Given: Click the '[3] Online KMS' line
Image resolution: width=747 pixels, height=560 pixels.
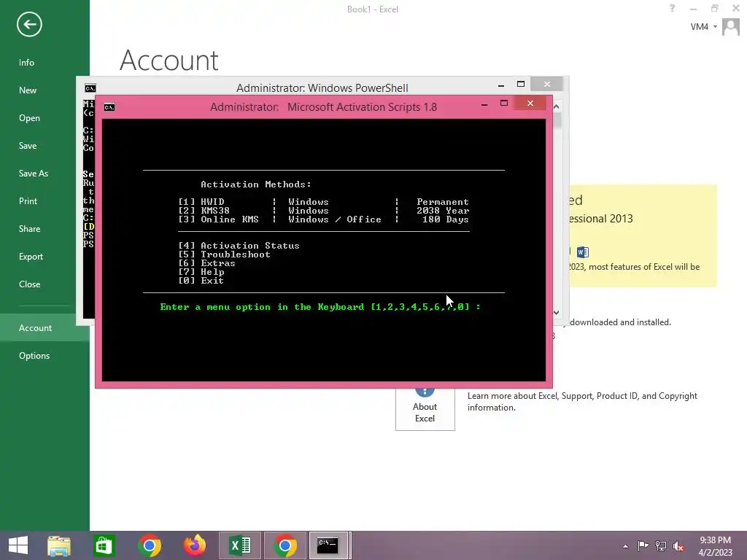Looking at the screenshot, I should click(323, 219).
